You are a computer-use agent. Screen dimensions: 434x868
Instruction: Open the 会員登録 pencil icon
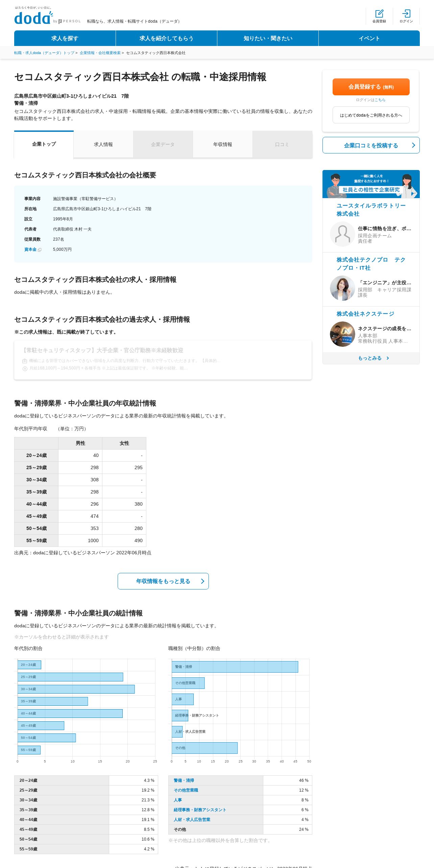(x=379, y=14)
